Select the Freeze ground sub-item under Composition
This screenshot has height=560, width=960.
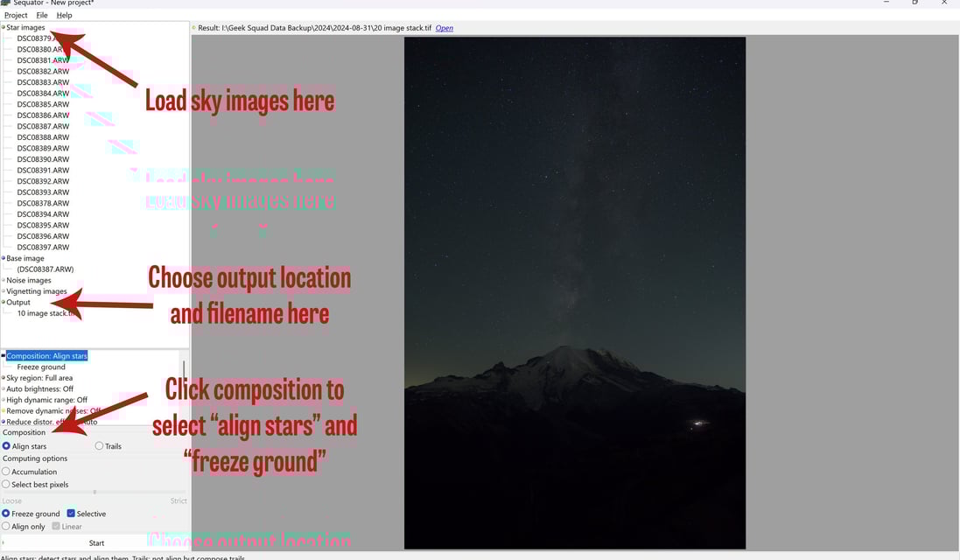click(41, 367)
